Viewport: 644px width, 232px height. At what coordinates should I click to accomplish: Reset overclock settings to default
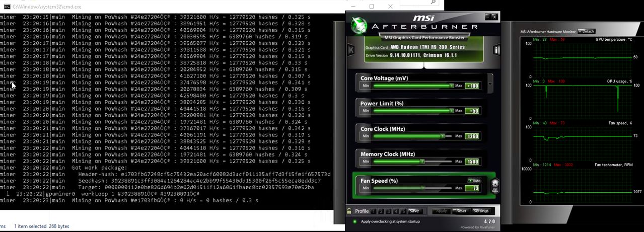coord(461,211)
